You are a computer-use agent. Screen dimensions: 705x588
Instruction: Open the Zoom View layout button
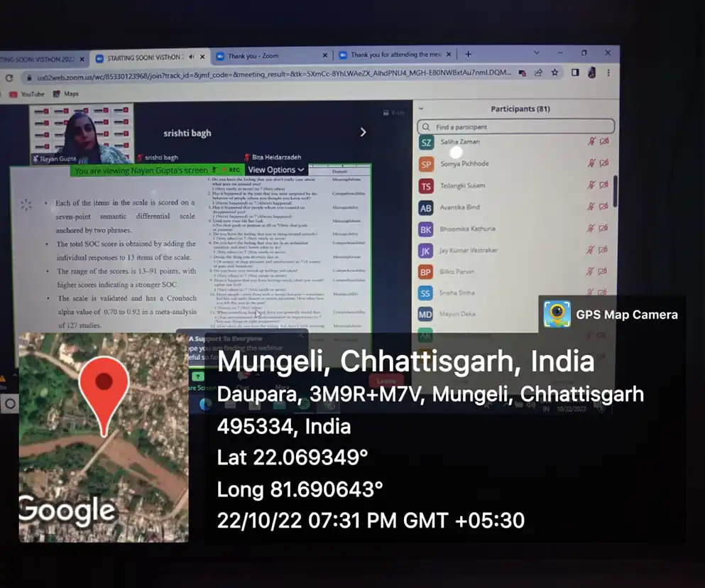point(394,113)
